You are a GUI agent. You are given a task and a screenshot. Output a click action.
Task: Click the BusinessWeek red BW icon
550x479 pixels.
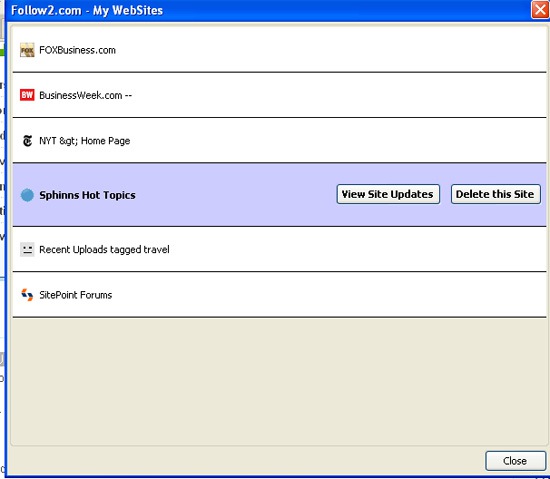coord(27,95)
